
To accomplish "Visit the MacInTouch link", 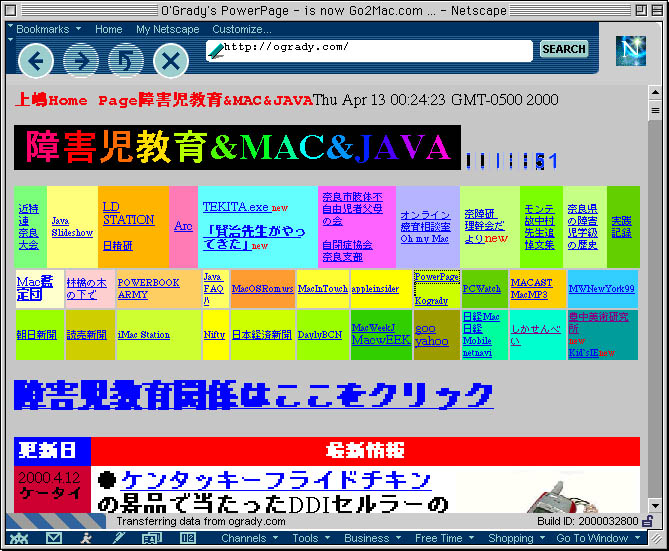I will point(323,289).
